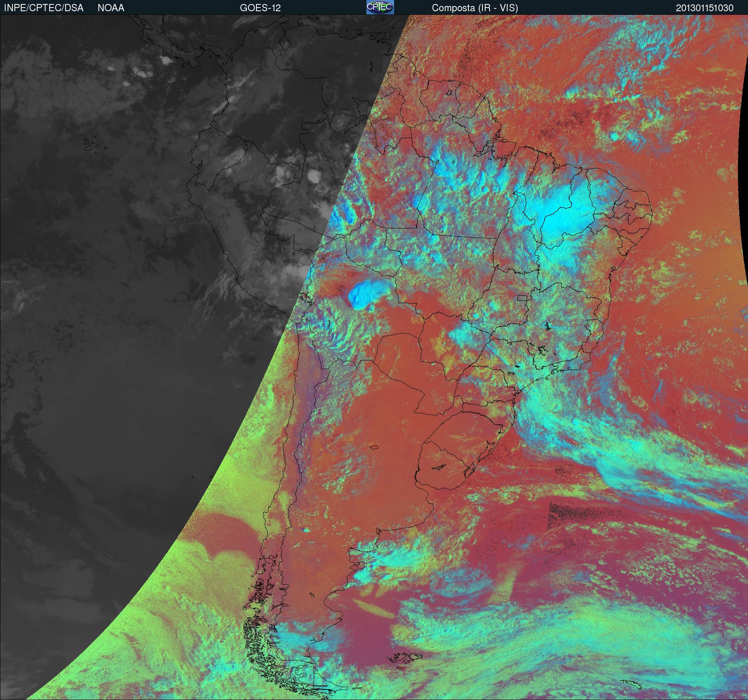This screenshot has width=748, height=700.
Task: Select the timestamp 201301151030
Action: 705,8
